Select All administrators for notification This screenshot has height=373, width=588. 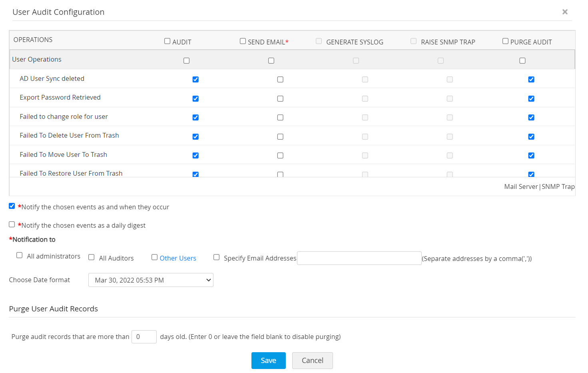pos(20,255)
